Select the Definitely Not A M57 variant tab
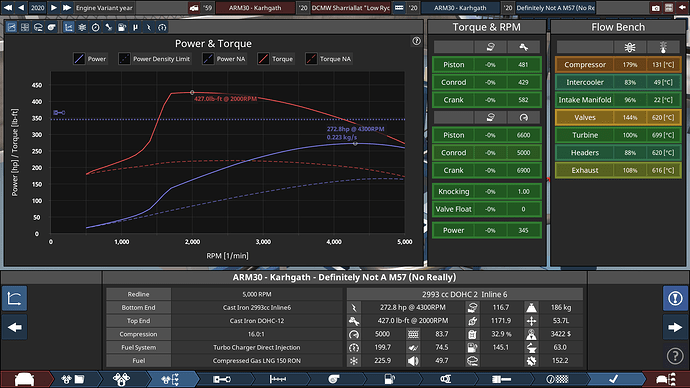690x388 pixels. click(555, 7)
